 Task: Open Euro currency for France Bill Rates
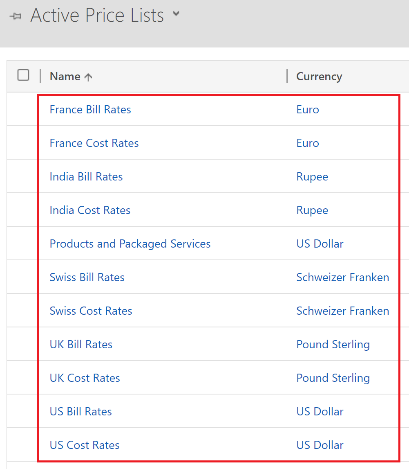tap(308, 109)
